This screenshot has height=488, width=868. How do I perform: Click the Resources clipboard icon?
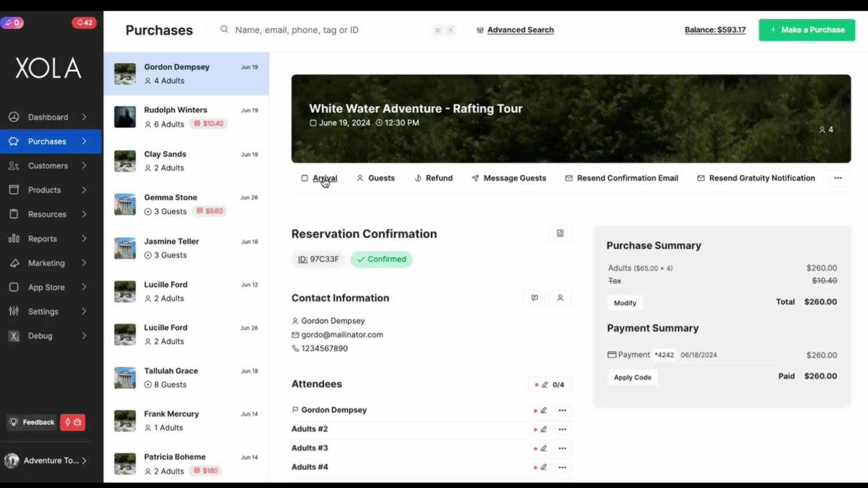coord(14,214)
